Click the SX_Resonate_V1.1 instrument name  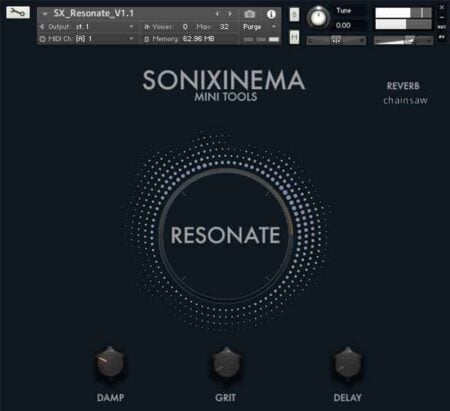click(x=94, y=14)
